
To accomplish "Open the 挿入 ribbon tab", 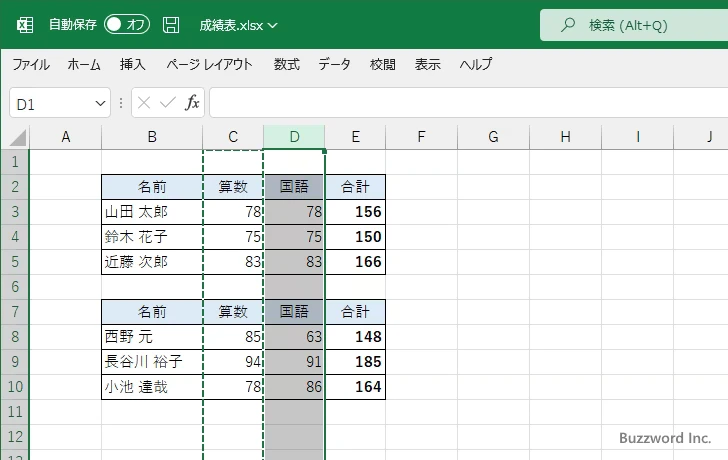I will coord(133,64).
